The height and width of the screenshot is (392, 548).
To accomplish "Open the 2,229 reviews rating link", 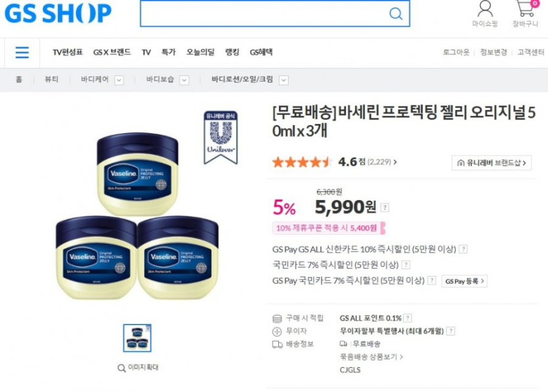I will pyautogui.click(x=382, y=162).
